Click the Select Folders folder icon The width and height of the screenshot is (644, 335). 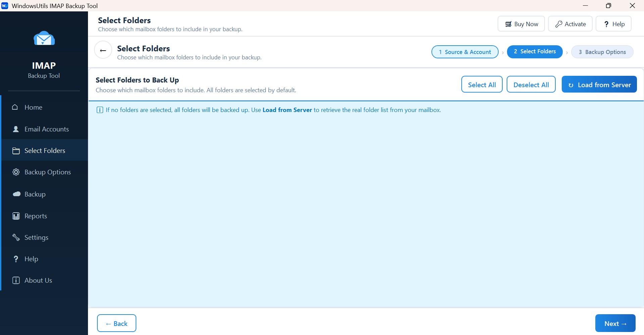coord(16,151)
